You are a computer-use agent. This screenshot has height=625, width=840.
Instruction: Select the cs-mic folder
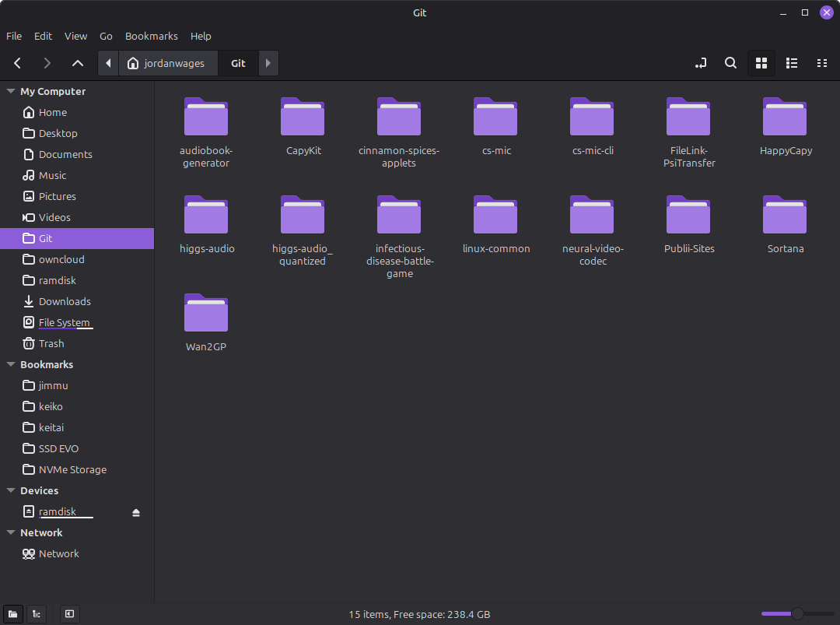(x=495, y=127)
